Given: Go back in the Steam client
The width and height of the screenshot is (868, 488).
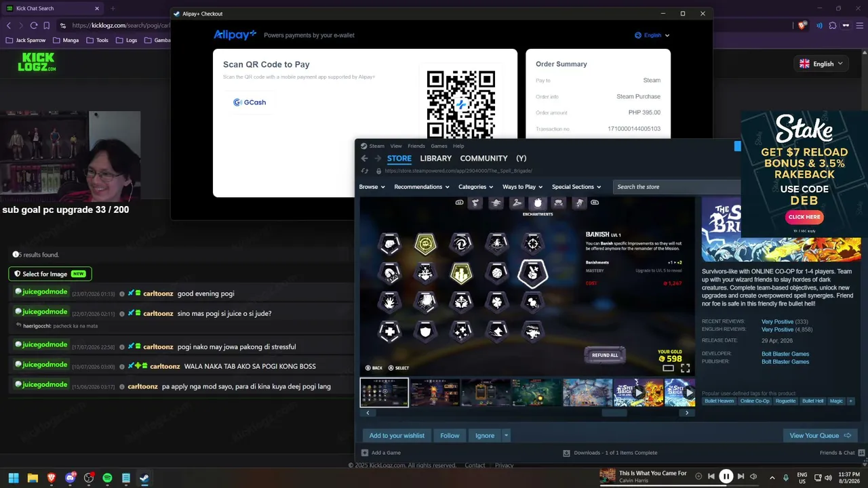Looking at the screenshot, I should coord(364,159).
